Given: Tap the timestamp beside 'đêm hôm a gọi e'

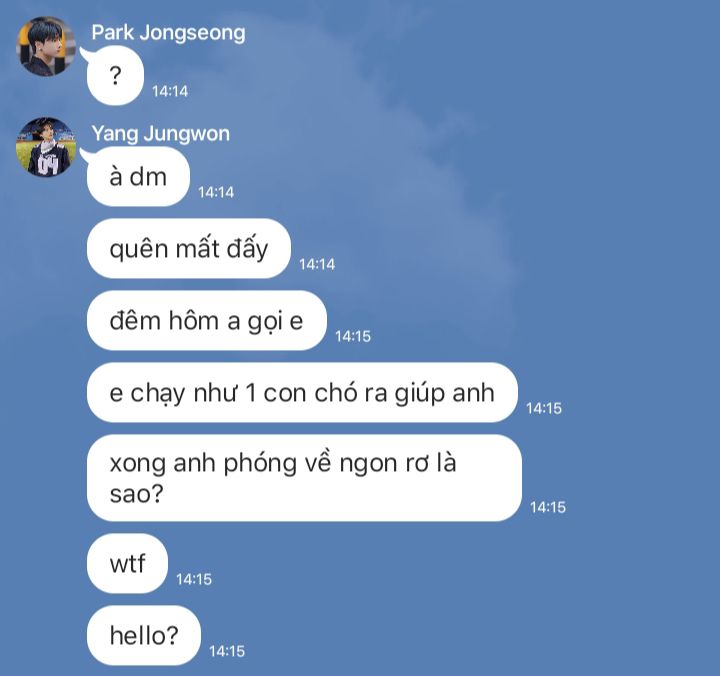Looking at the screenshot, I should click(353, 336).
